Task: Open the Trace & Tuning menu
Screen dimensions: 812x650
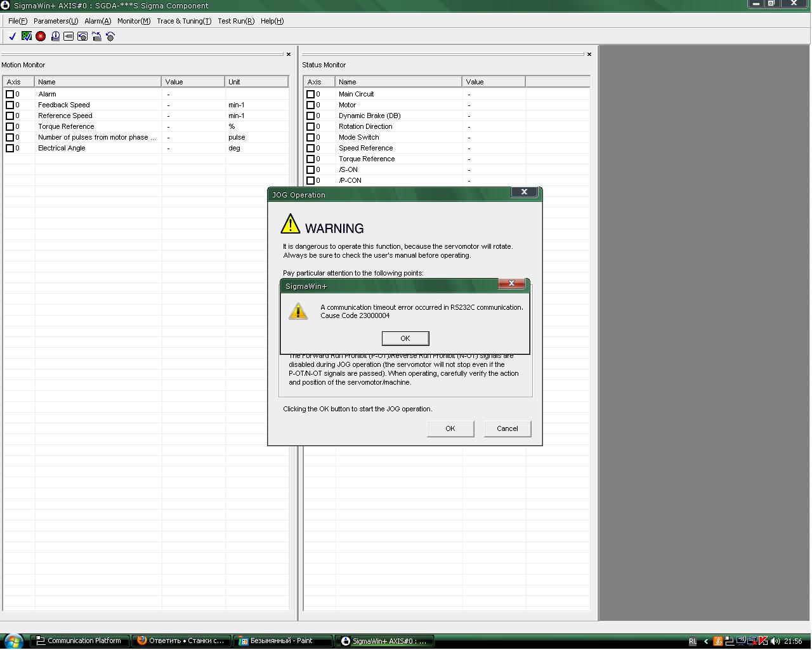Action: 184,21
